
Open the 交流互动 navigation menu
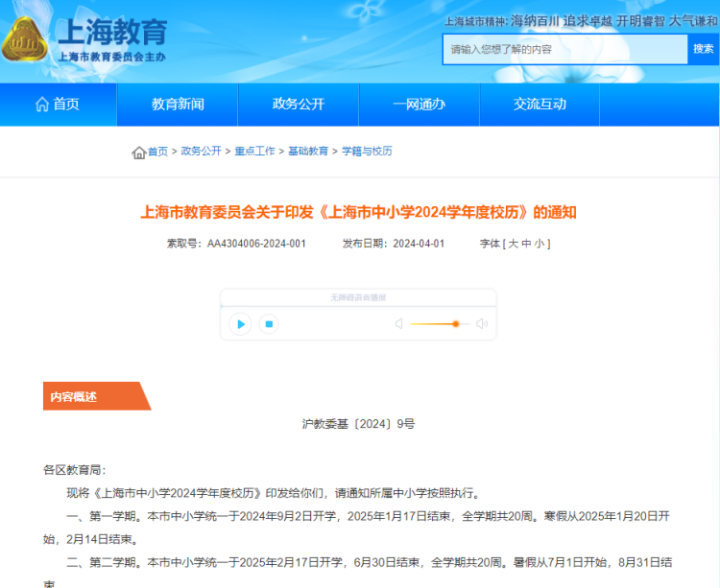click(x=540, y=105)
